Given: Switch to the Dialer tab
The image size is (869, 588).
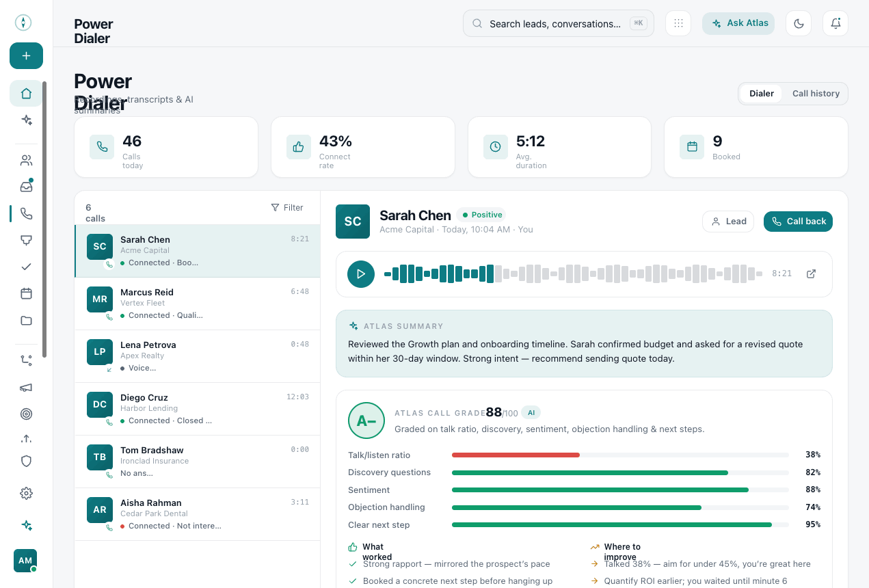Looking at the screenshot, I should 762,94.
